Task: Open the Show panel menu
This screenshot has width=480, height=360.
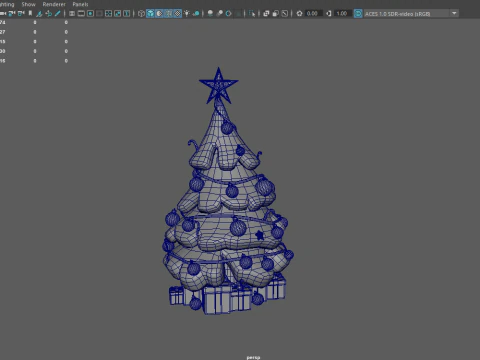Action: point(28,4)
